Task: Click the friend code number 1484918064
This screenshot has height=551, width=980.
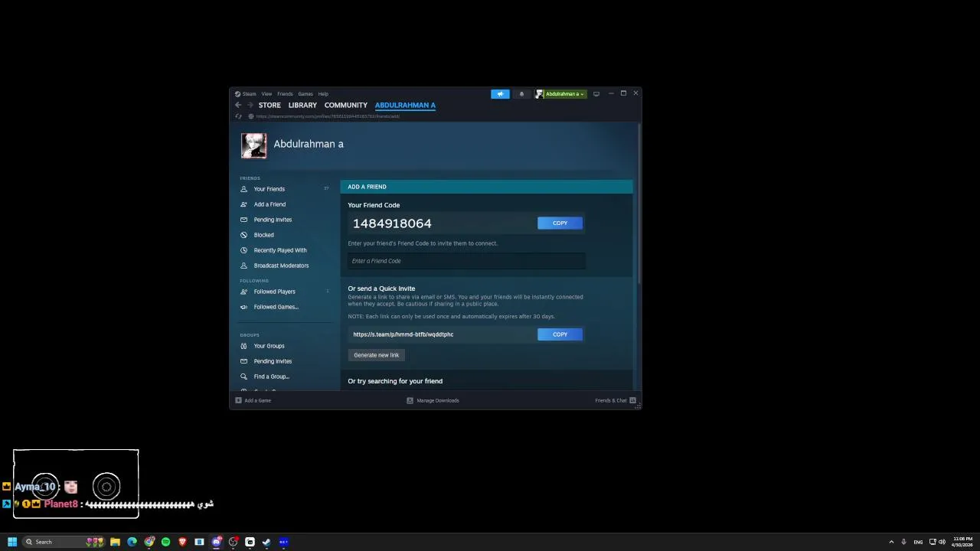Action: (x=392, y=223)
